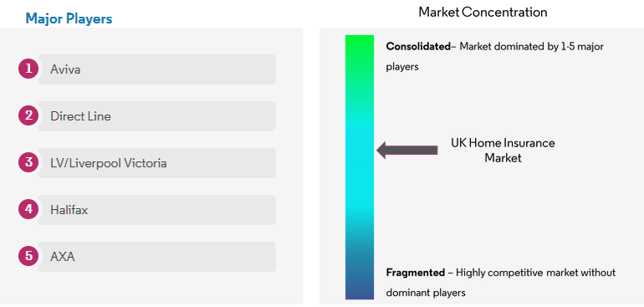Select the Halifax player row

pyautogui.click(x=157, y=210)
